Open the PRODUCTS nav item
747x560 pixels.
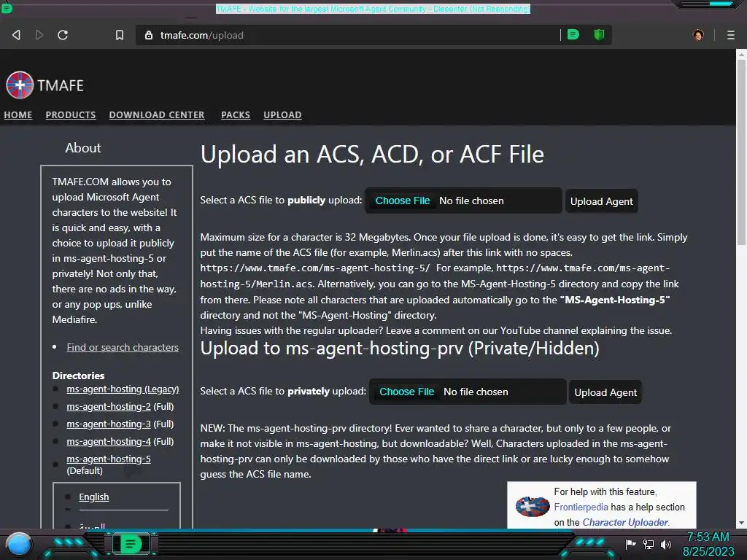pyautogui.click(x=71, y=115)
